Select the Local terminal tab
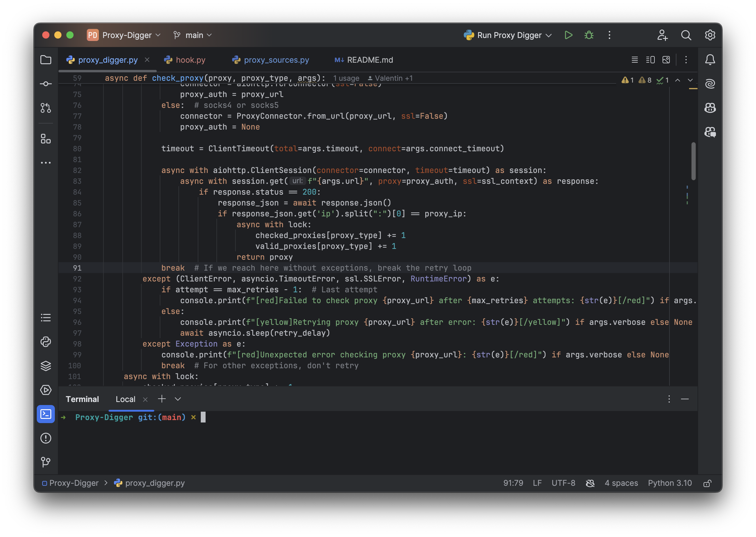This screenshot has height=537, width=756. (126, 399)
